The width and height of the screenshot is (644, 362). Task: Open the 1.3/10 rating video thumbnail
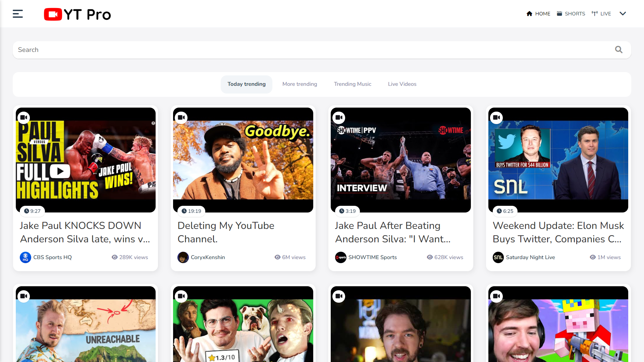coord(243,324)
